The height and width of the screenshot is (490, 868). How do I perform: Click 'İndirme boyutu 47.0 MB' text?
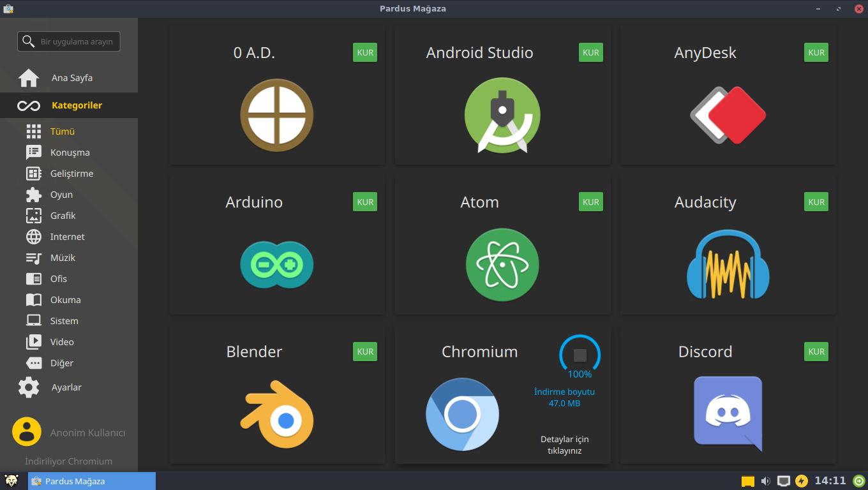(564, 397)
